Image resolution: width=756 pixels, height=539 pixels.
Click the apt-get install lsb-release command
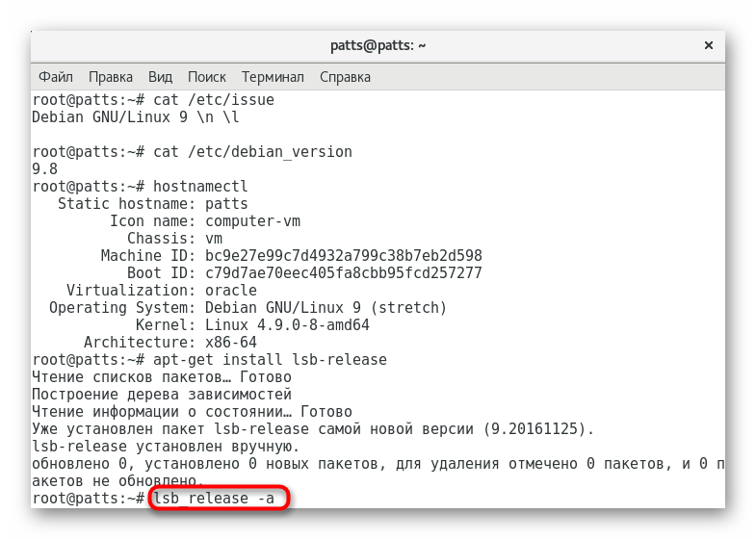pos(270,359)
